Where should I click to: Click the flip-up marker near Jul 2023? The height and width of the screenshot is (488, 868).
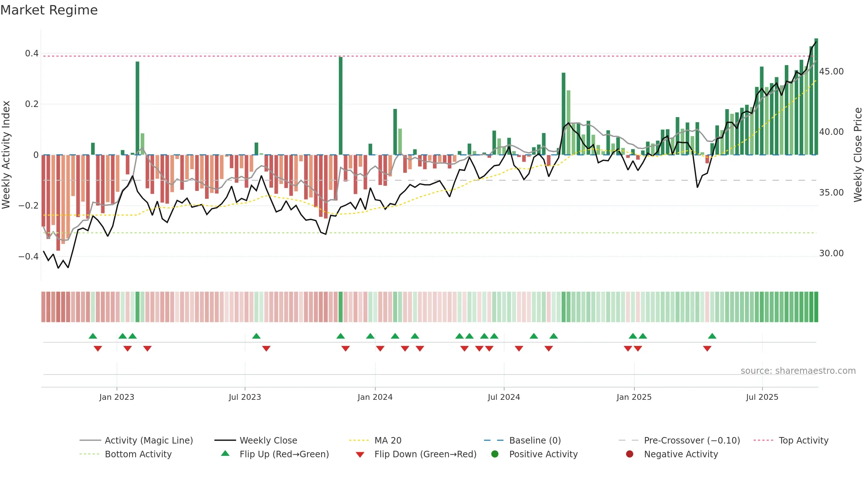[x=256, y=336]
